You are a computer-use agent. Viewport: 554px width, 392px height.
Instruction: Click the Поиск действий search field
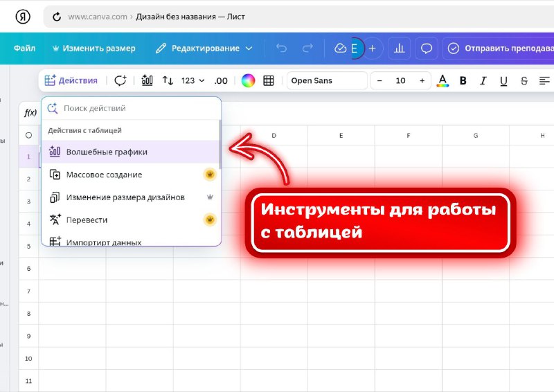[132, 108]
